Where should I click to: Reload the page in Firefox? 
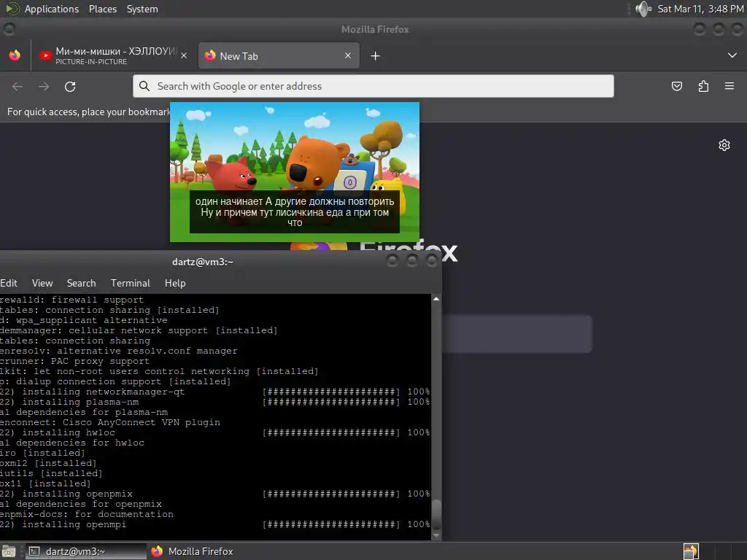tap(70, 86)
